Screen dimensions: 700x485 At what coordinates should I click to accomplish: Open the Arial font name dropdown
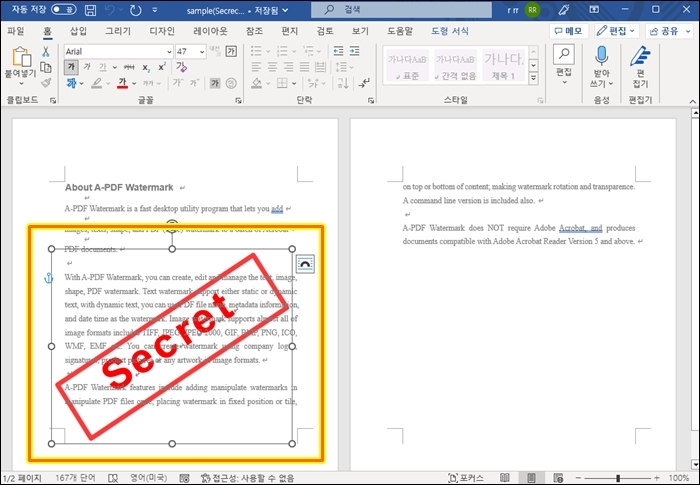coord(169,52)
